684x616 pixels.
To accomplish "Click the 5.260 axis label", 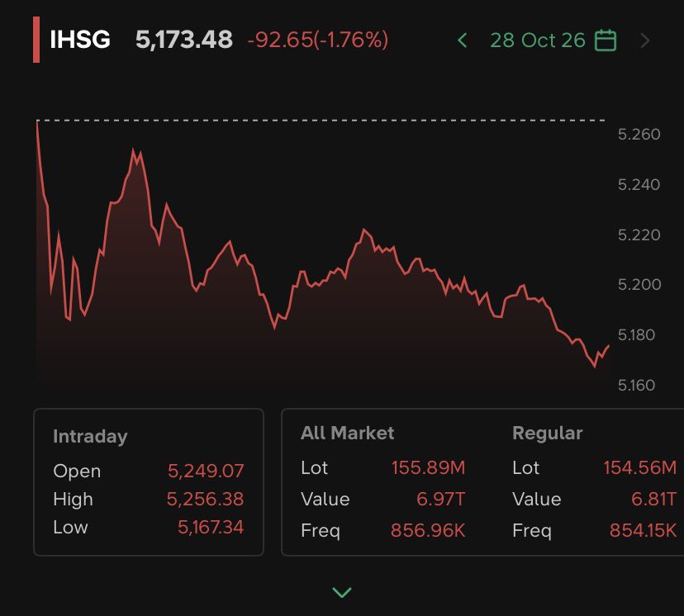I will tap(639, 135).
